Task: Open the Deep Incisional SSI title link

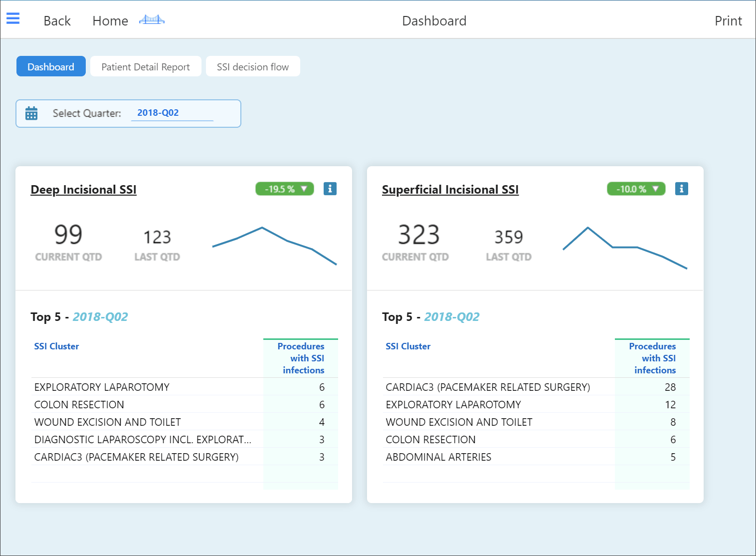Action: (83, 190)
